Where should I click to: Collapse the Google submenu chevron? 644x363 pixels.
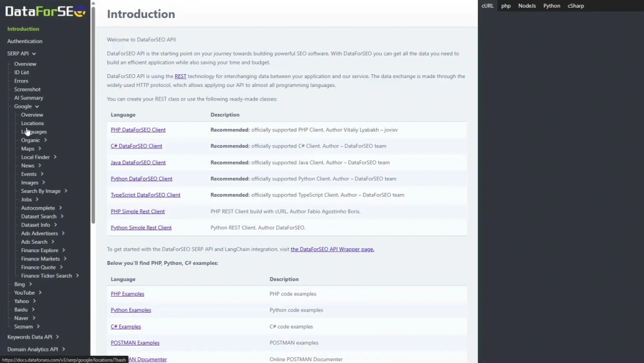[37, 106]
